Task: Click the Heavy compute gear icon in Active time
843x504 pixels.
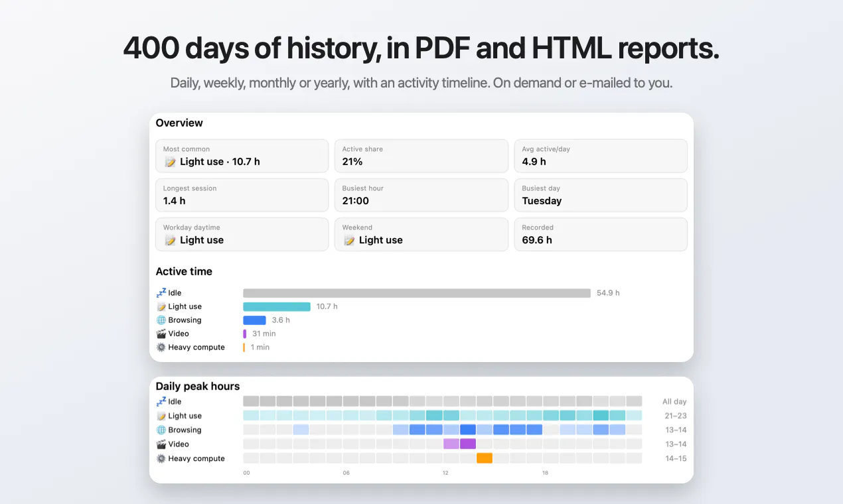Action: click(x=161, y=347)
